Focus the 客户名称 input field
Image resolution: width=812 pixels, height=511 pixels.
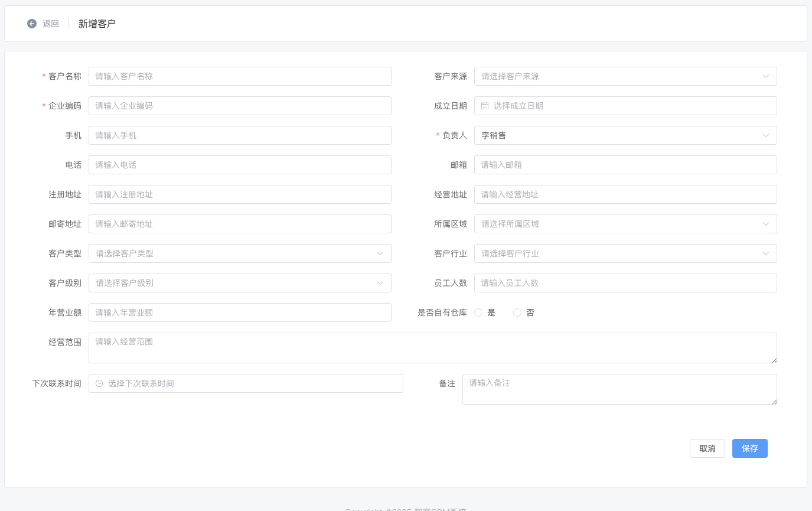pyautogui.click(x=239, y=76)
